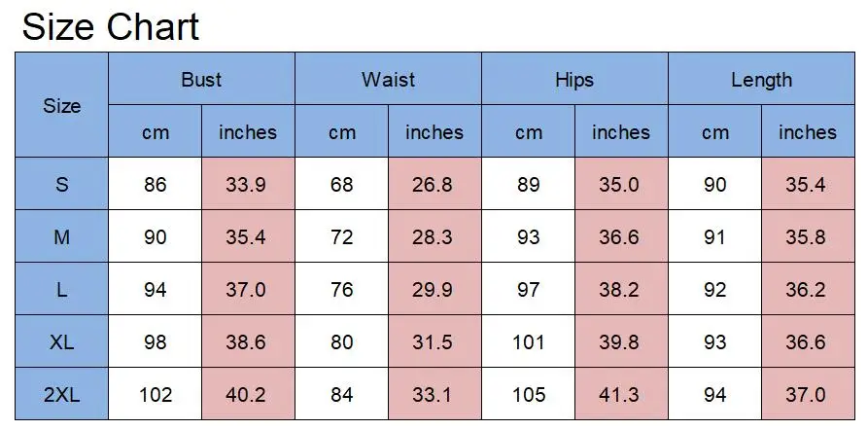Click the 31.5 waist inches cell

(434, 341)
